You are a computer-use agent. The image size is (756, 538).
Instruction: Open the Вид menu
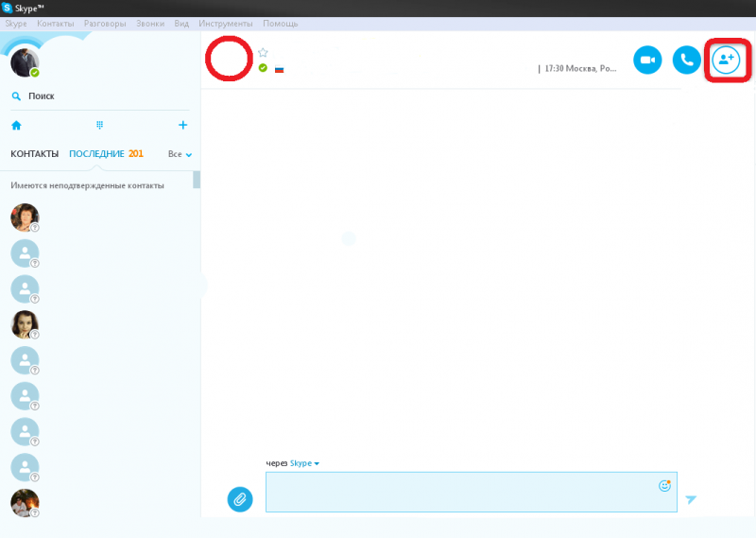(x=181, y=24)
